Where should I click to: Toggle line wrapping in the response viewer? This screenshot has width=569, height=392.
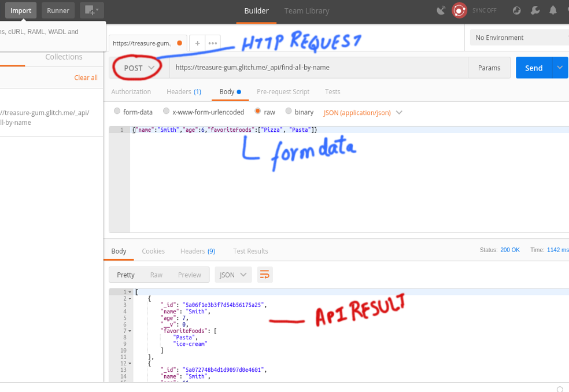click(x=265, y=275)
